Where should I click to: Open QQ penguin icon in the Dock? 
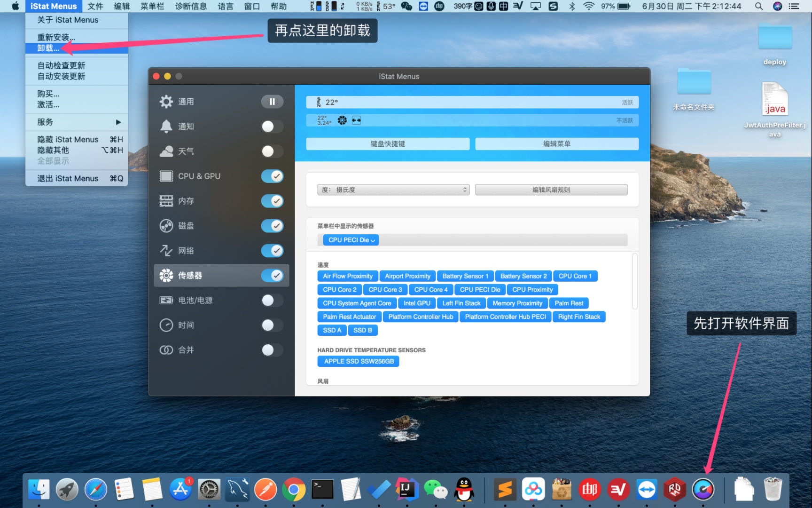(x=464, y=490)
